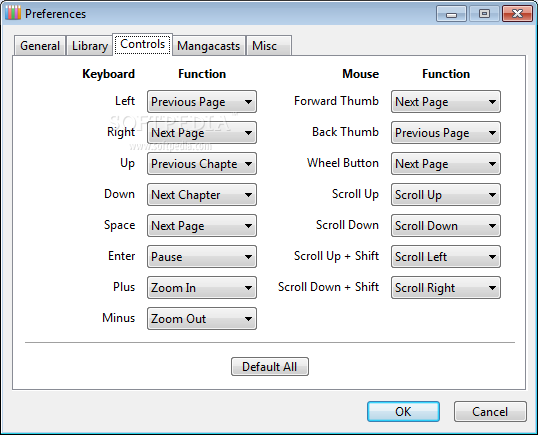Expand the Scroll Down + Shift dropdown
Viewport: 538px width, 435px height.
click(x=446, y=287)
